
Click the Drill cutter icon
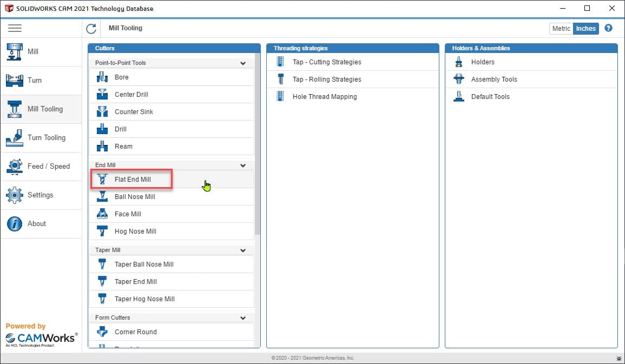102,129
